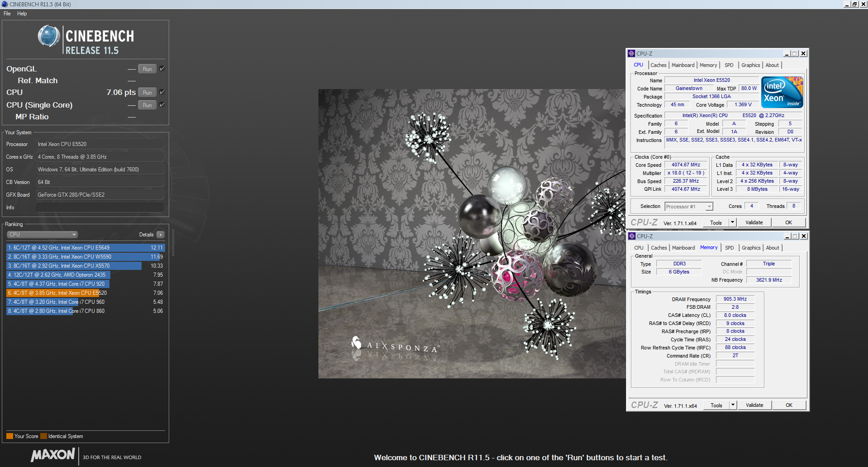868x467 pixels.
Task: Run the CPU benchmark
Action: click(x=147, y=93)
